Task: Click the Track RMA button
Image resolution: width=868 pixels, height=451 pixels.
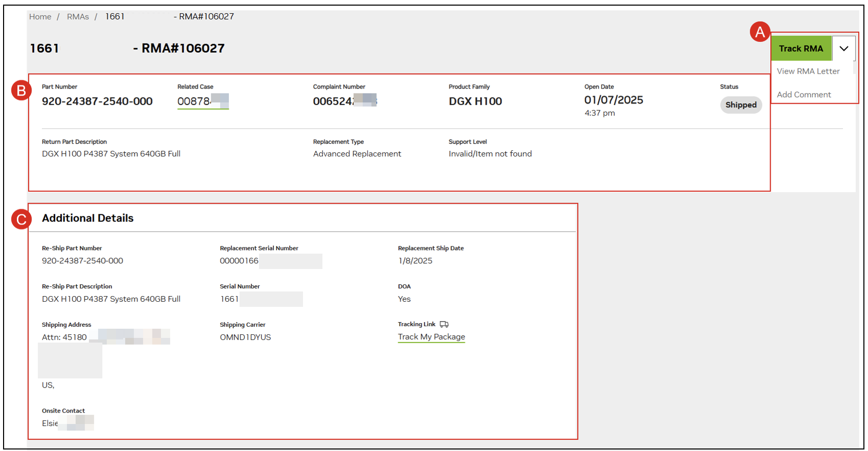Action: [x=801, y=49]
